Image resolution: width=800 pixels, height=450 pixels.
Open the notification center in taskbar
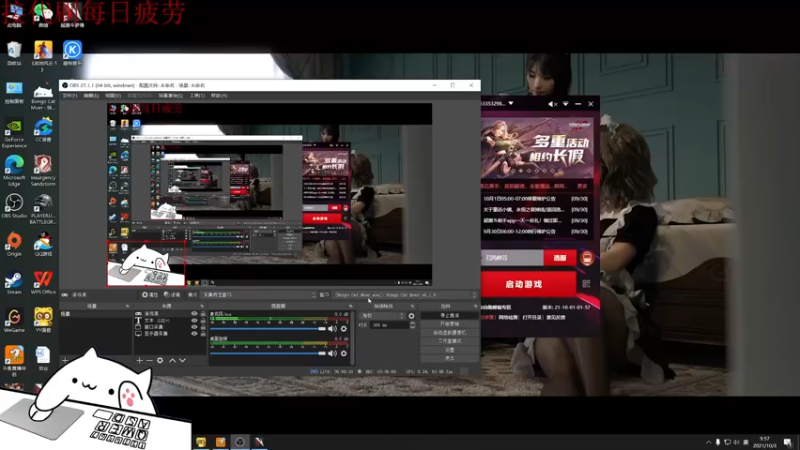click(x=789, y=442)
